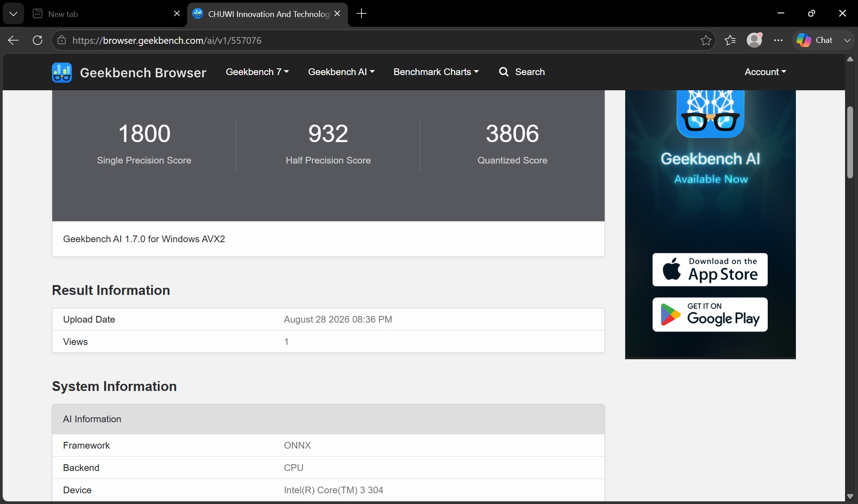The width and height of the screenshot is (858, 504).
Task: Click the Geekbench Browser logo icon
Action: coord(62,72)
